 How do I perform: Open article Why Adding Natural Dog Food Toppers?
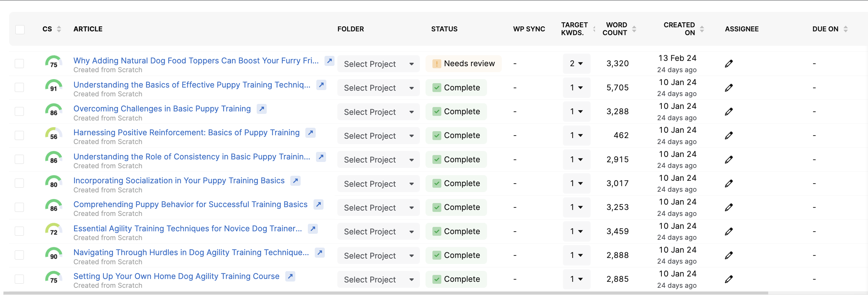click(196, 61)
